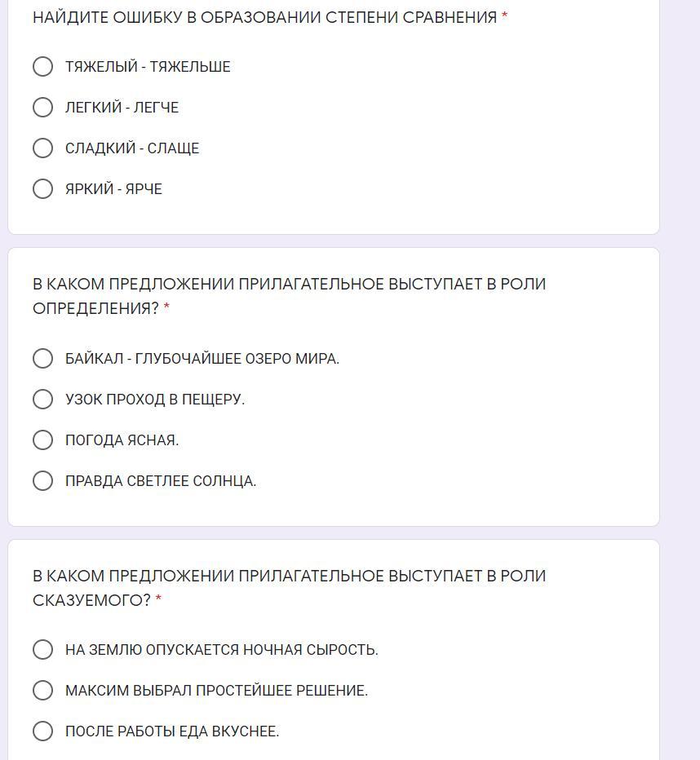Select radio for БАЙКАЛ - ГЛУБОЧАЙШЕЕ ОЗЕРО МИРА
The image size is (700, 760).
[x=43, y=359]
